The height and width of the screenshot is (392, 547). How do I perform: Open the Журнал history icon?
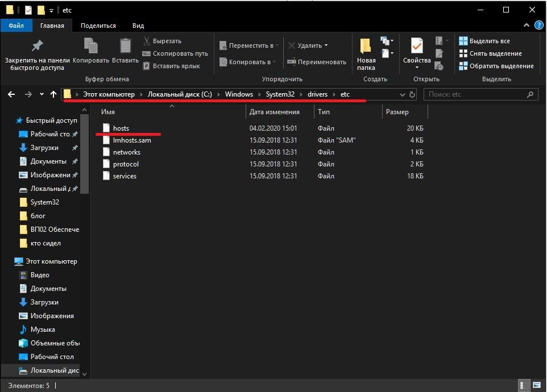pyautogui.click(x=439, y=66)
